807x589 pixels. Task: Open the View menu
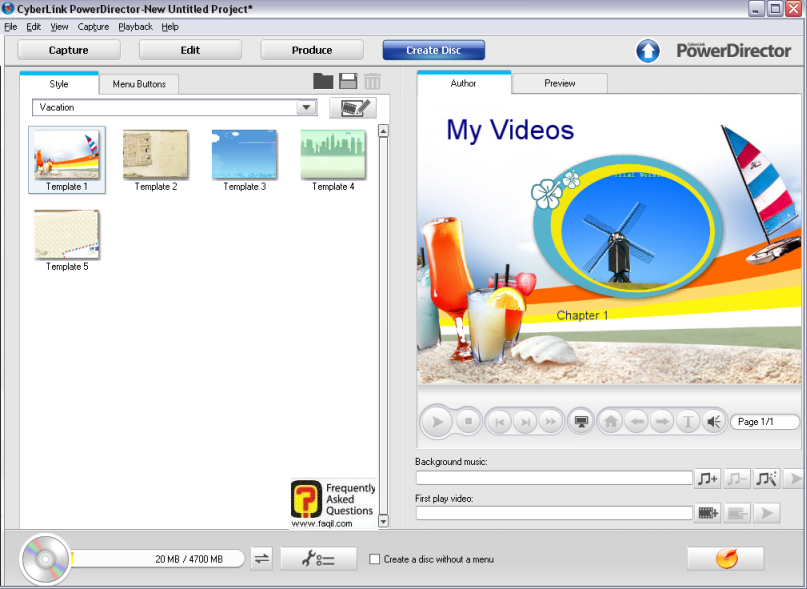pyautogui.click(x=59, y=27)
